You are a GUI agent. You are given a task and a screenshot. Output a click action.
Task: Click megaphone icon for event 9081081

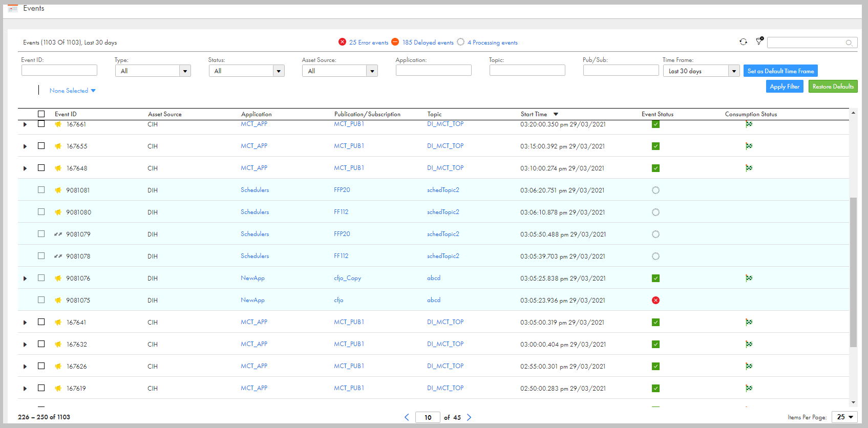58,190
